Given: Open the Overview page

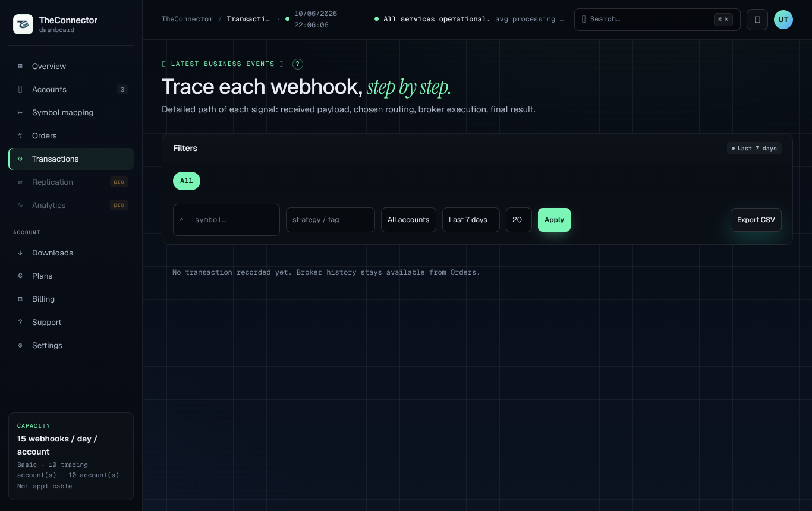Looking at the screenshot, I should [71, 66].
